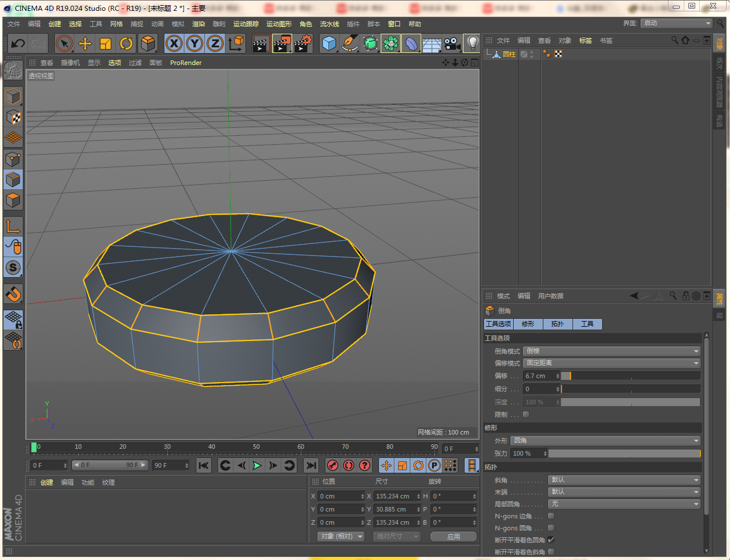This screenshot has height=560, width=730.
Task: Toggle X axis lock
Action: (174, 43)
